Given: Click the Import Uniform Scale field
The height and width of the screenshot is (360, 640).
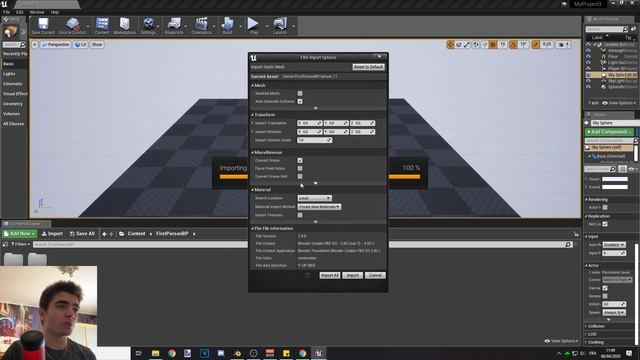Looking at the screenshot, I should (314, 140).
